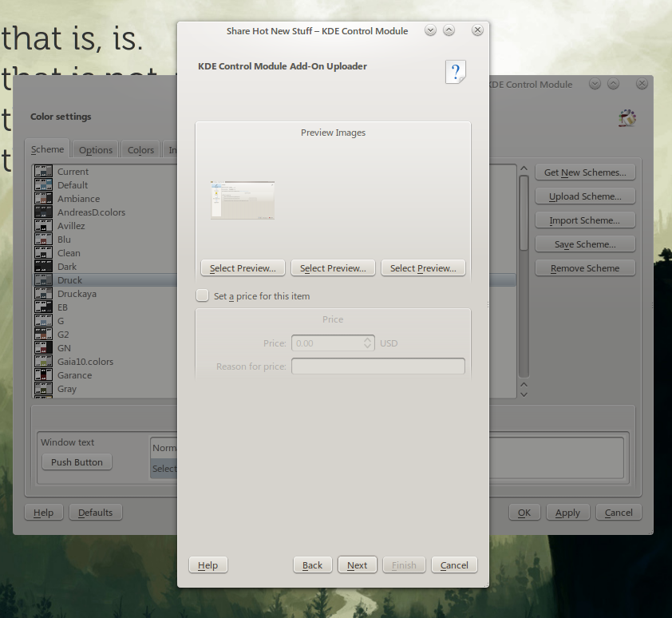Click the uploaded preview image thumbnail
672x618 pixels.
point(243,200)
